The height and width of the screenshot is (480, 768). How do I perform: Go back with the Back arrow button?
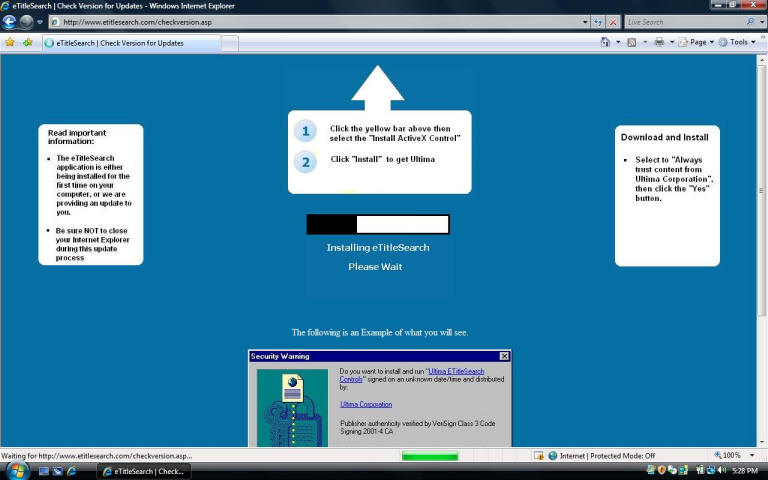click(9, 22)
